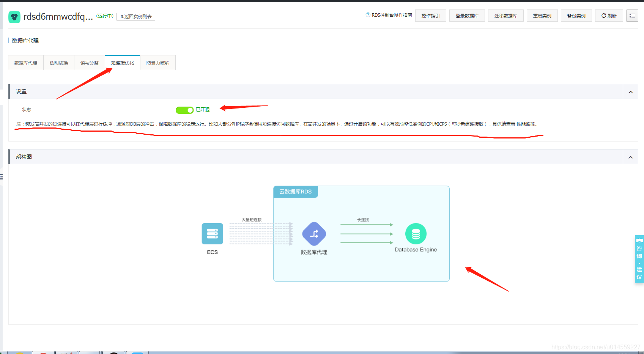644x354 pixels.
Task: Click the RDS instance logo icon
Action: click(x=14, y=17)
